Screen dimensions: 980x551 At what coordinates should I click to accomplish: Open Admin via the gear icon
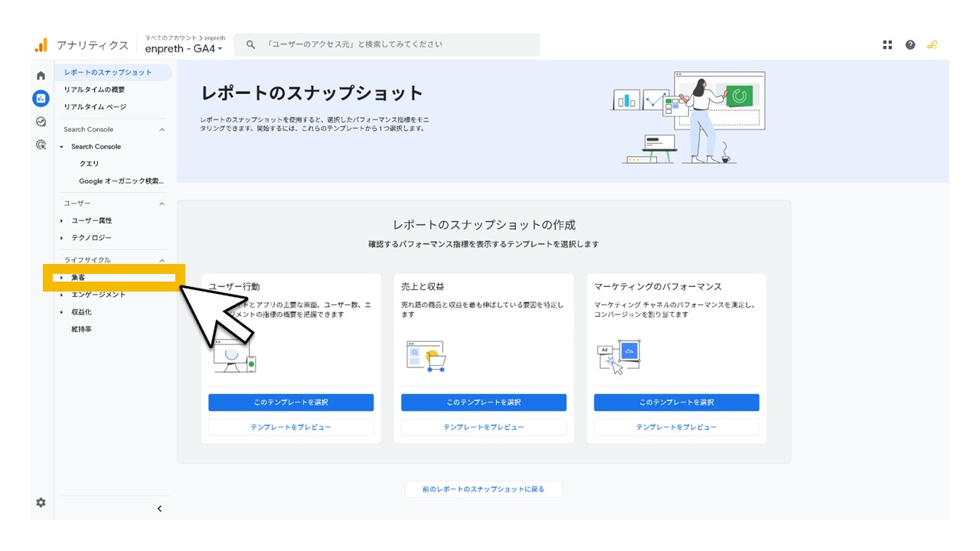(x=41, y=503)
